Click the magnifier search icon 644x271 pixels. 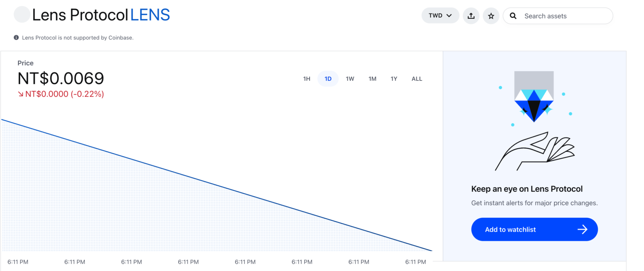click(x=513, y=16)
